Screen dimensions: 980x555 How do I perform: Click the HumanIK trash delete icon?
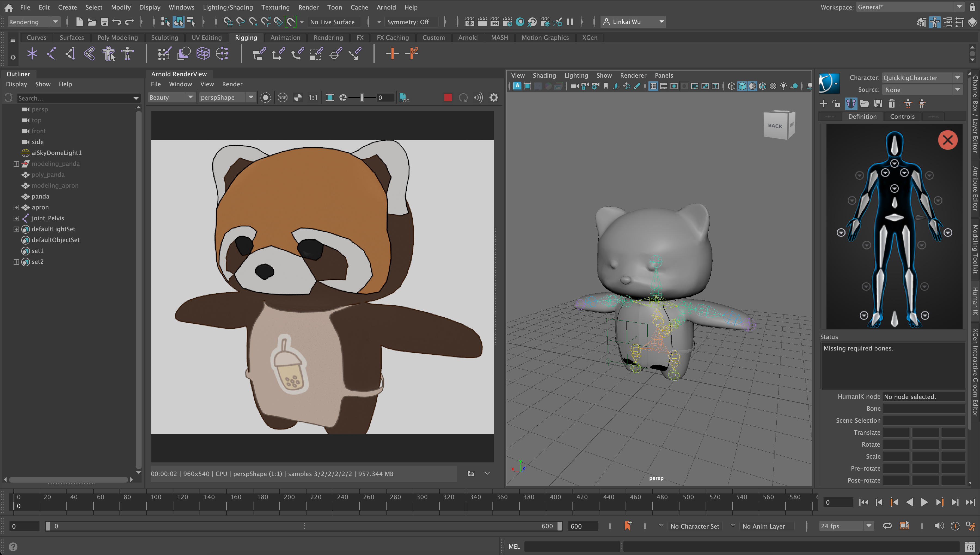click(x=892, y=103)
